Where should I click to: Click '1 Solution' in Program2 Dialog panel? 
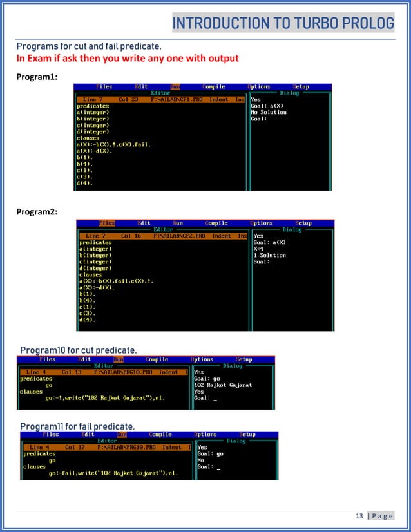click(x=269, y=255)
